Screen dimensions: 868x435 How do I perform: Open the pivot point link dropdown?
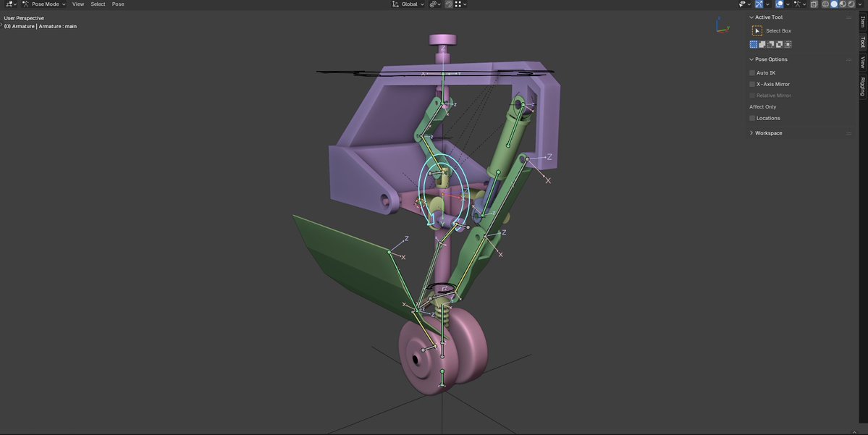[x=436, y=4]
